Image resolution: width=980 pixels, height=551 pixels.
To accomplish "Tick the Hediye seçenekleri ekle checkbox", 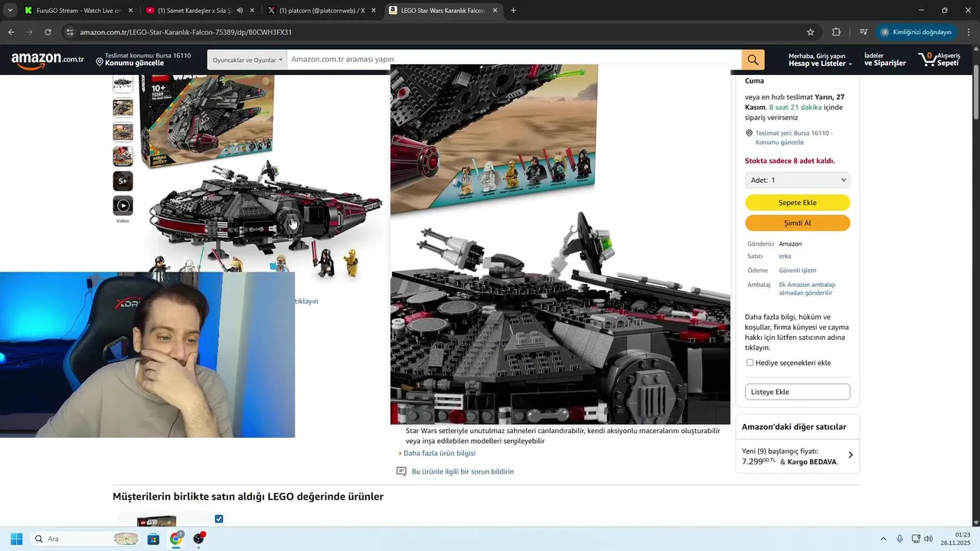I will tap(750, 363).
